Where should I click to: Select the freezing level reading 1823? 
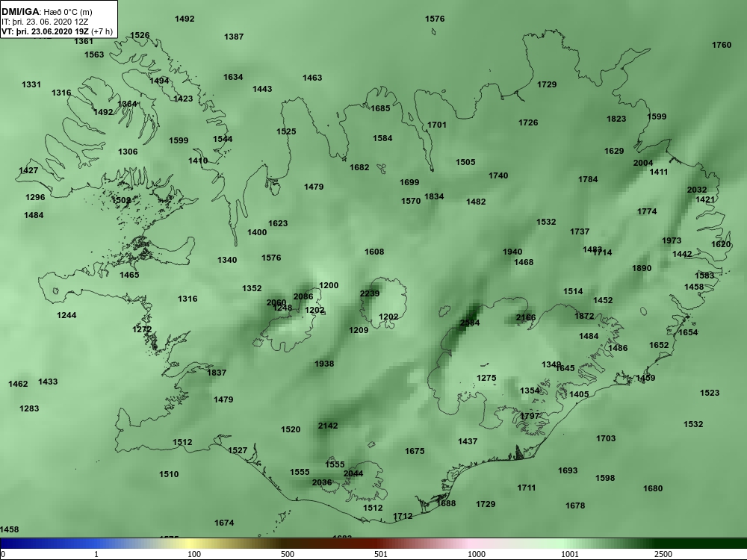tap(616, 119)
